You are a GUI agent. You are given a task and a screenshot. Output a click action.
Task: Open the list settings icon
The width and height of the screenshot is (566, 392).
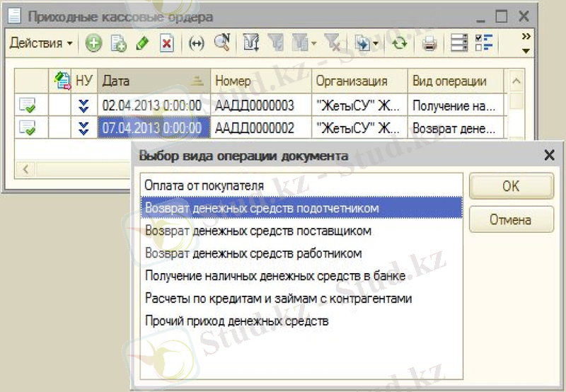pyautogui.click(x=459, y=43)
